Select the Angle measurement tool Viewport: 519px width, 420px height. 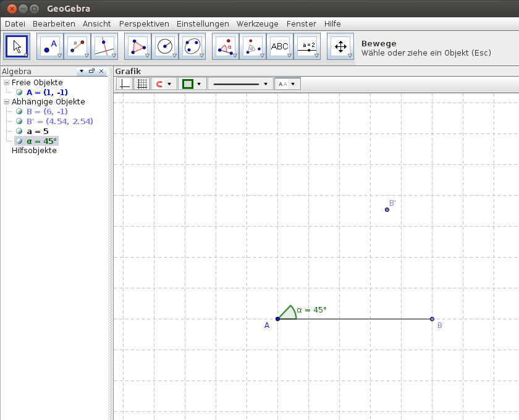click(226, 46)
